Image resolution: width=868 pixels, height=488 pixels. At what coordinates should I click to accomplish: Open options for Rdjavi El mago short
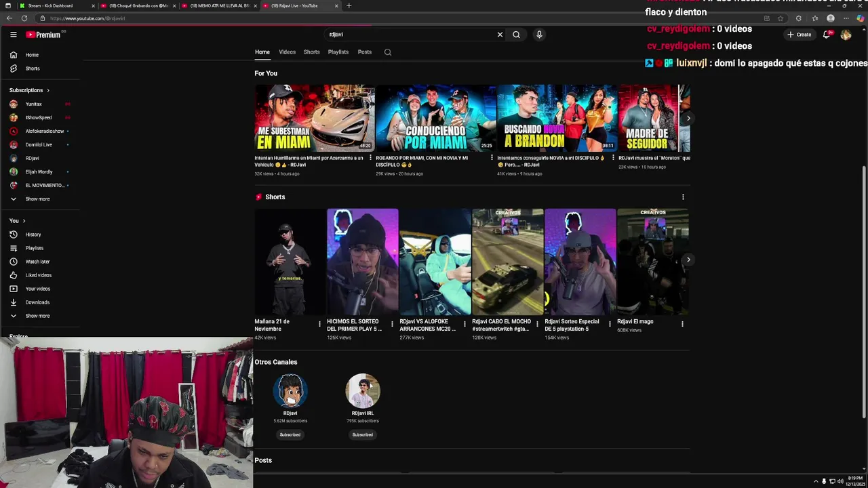pyautogui.click(x=682, y=324)
